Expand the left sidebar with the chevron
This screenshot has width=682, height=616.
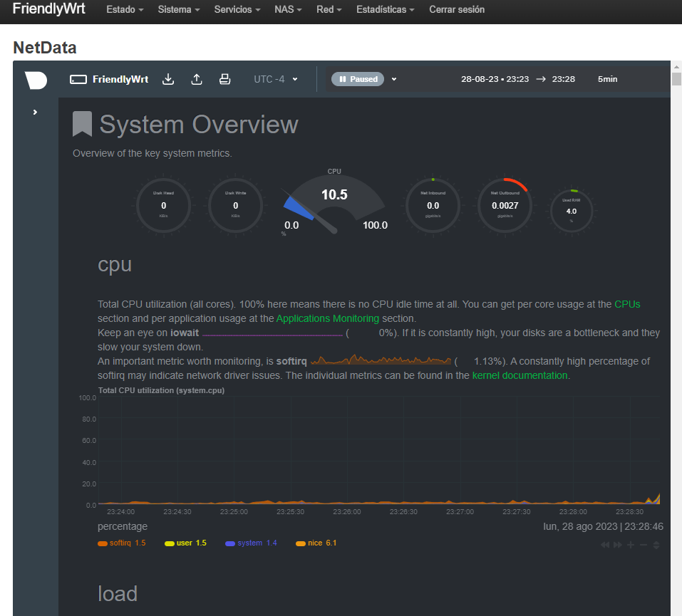click(35, 112)
